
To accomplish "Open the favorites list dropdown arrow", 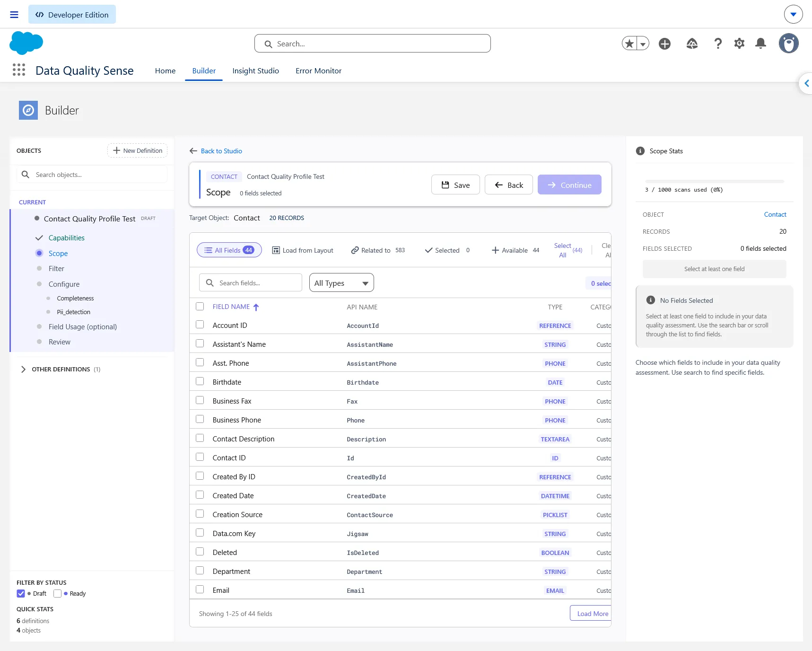I will click(643, 44).
